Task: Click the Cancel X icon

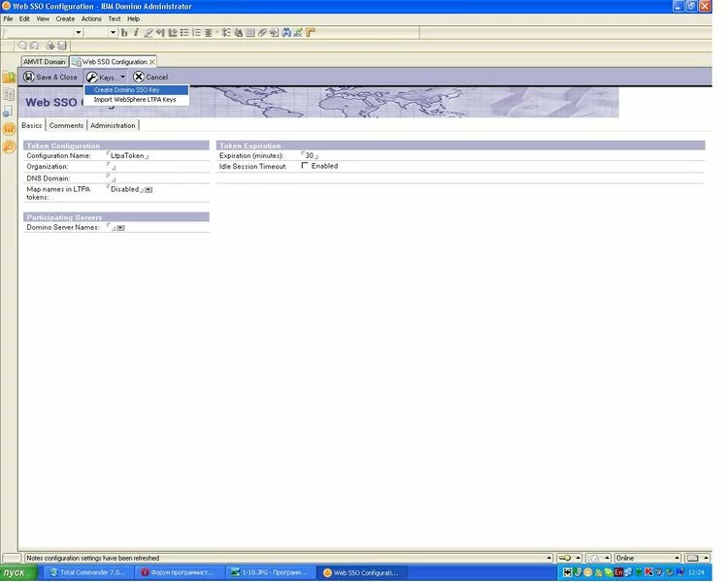Action: tap(139, 77)
